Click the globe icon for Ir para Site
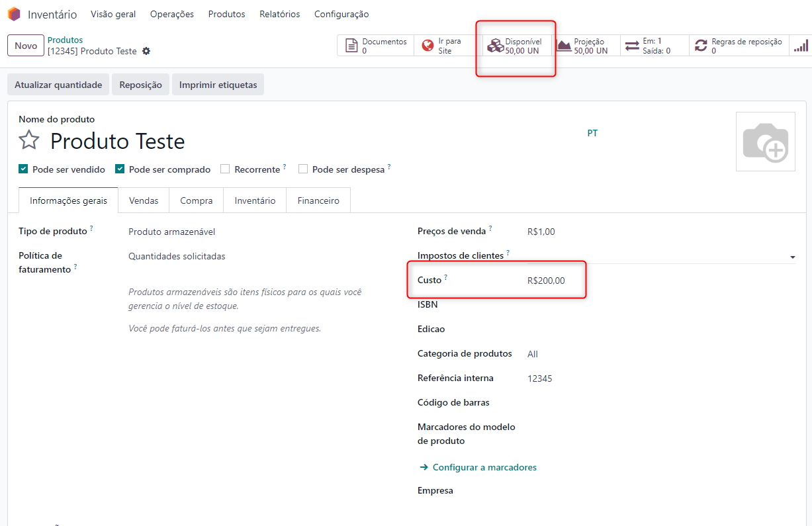812x526 pixels. pyautogui.click(x=428, y=46)
